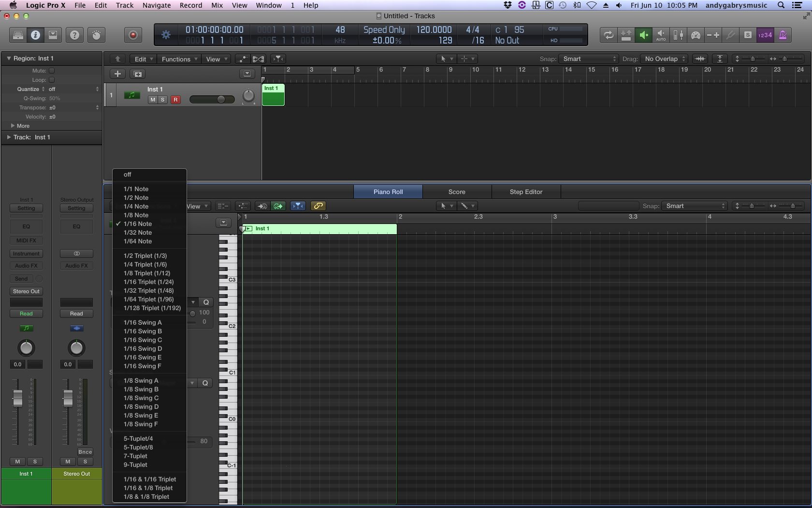Expand Track Inst 1 inspector section
812x508 pixels.
coord(8,137)
